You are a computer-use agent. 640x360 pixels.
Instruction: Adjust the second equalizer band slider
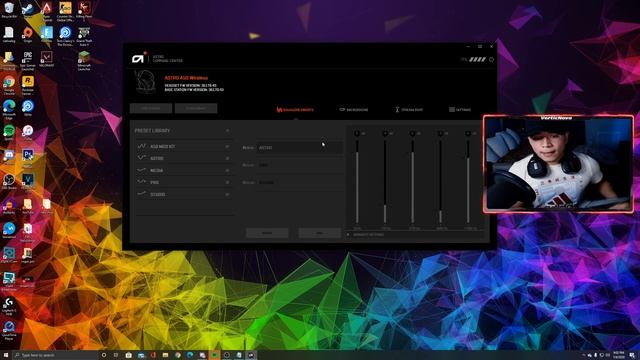click(x=385, y=182)
